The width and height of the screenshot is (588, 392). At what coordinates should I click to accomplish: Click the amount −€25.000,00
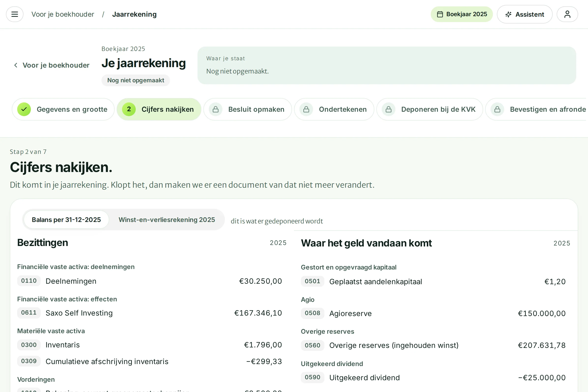click(x=542, y=378)
